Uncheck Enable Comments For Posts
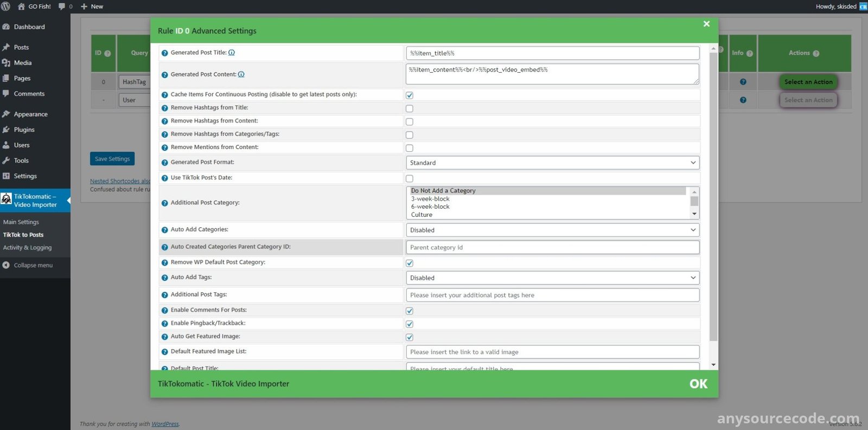The image size is (868, 430). point(410,311)
